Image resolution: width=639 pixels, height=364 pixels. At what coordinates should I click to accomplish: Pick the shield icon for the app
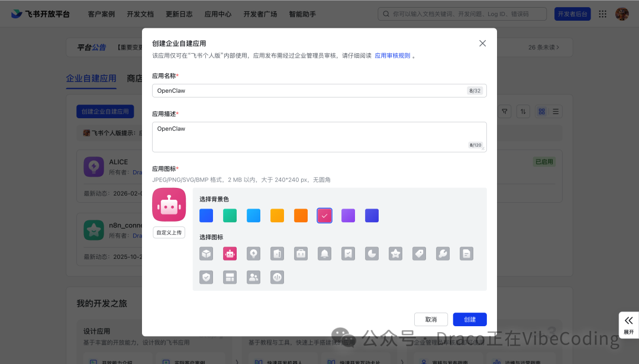[x=206, y=277]
